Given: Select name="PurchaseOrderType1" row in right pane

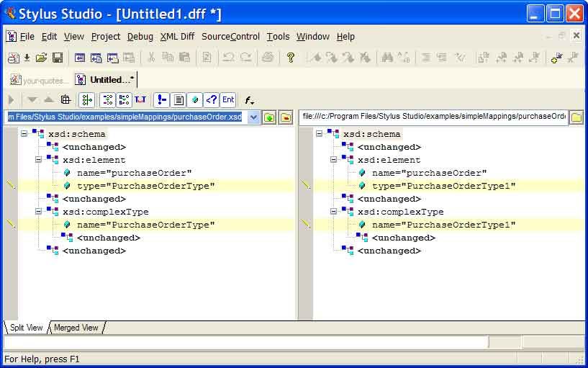Looking at the screenshot, I should pyautogui.click(x=443, y=225).
